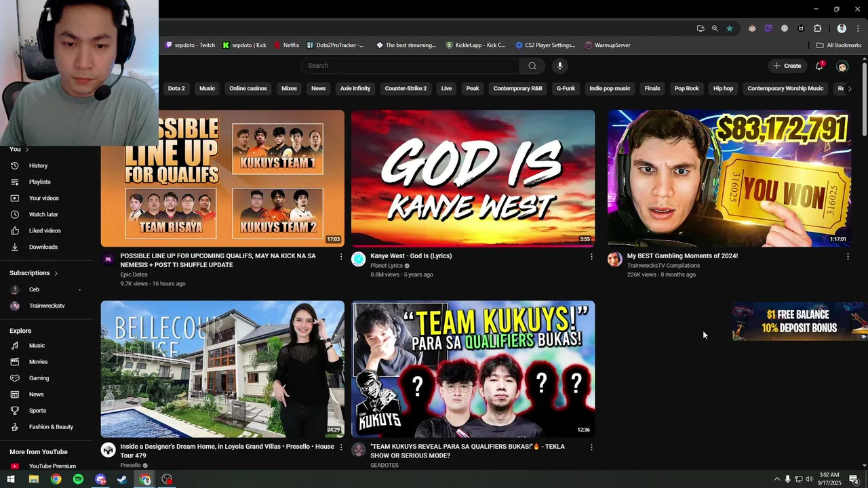Select Contemporary Worship Music chip
Viewport: 868px width, 488px height.
pos(785,89)
